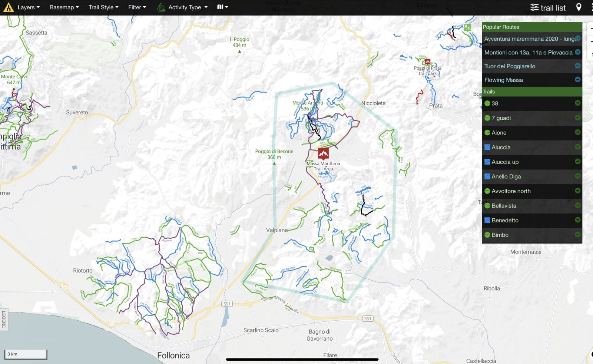Open the Basemap dropdown menu

pyautogui.click(x=64, y=7)
